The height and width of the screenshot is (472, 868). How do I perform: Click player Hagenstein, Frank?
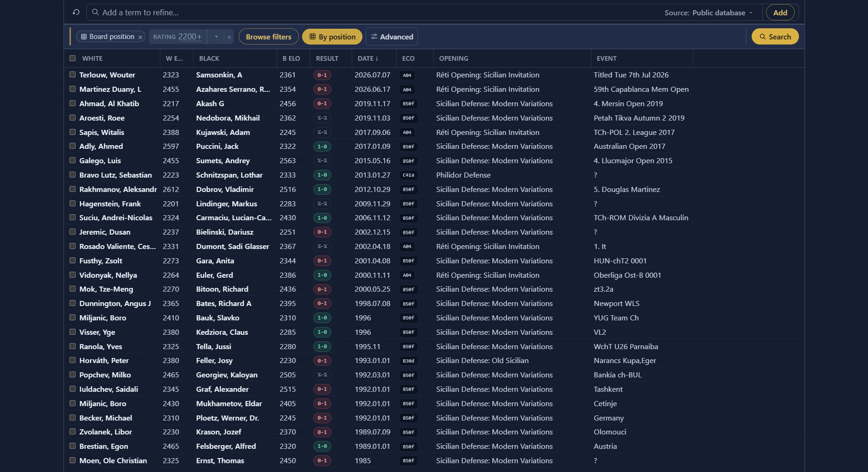(110, 204)
